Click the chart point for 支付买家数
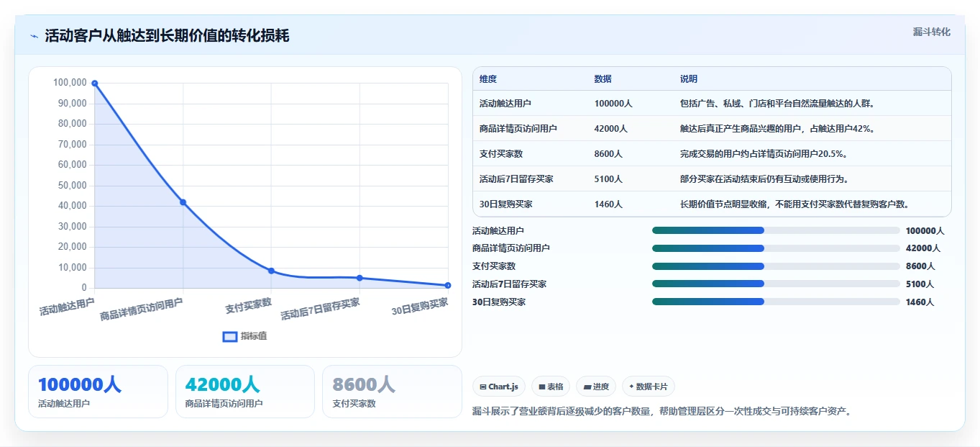 click(271, 271)
